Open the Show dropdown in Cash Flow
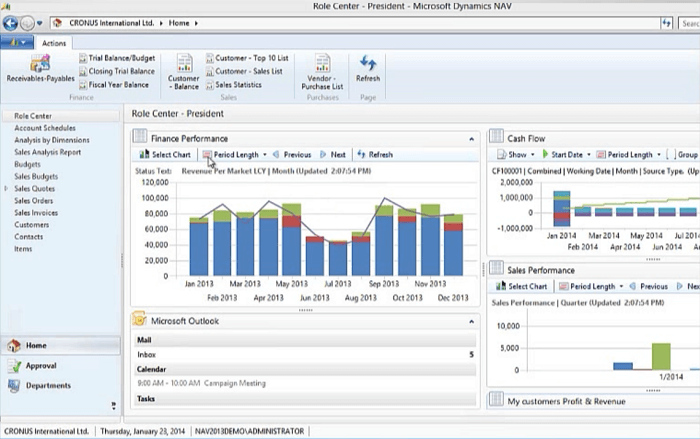This screenshot has width=700, height=439. click(516, 155)
